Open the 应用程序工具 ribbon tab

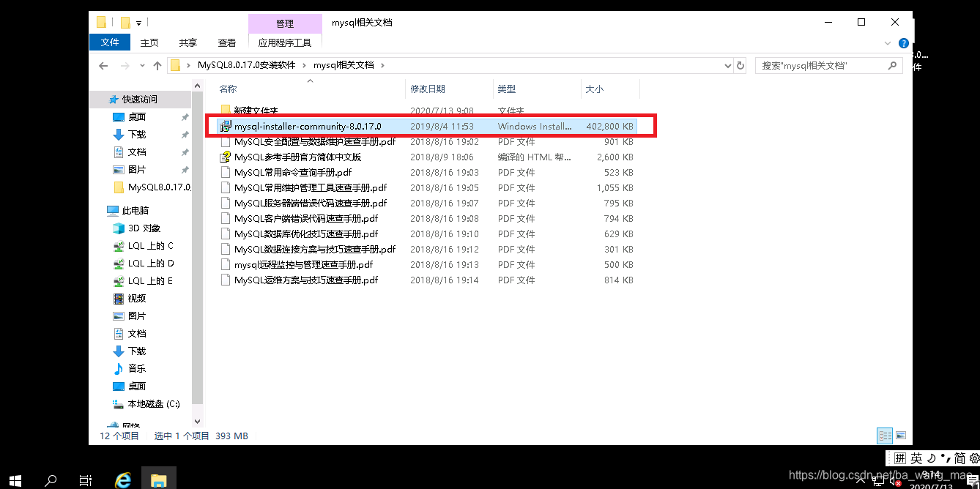coord(285,42)
